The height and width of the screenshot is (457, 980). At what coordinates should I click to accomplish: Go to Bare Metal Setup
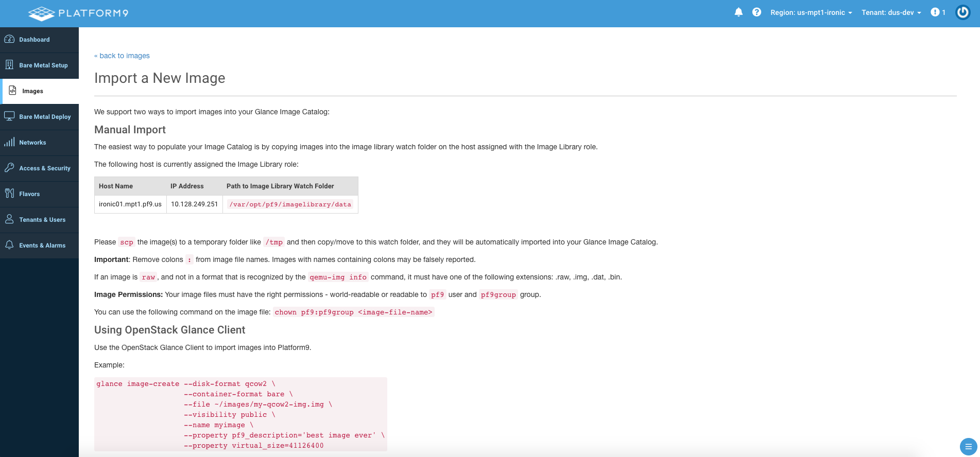[39, 65]
